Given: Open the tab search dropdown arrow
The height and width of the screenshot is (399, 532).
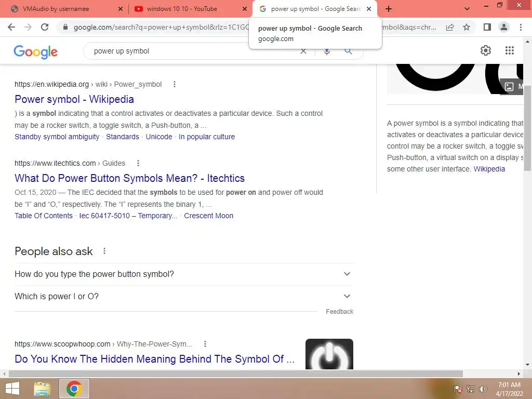Looking at the screenshot, I should coord(467,9).
